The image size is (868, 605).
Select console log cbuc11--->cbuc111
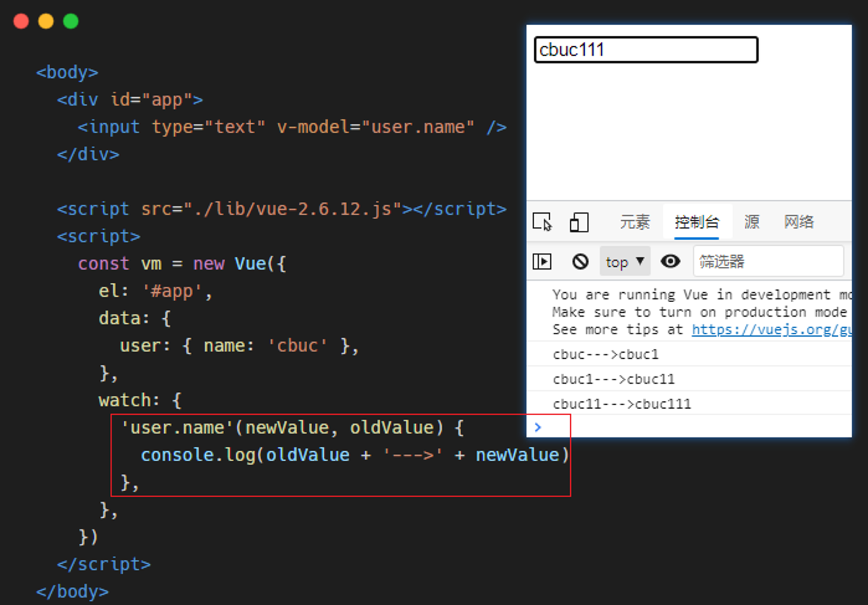click(x=622, y=404)
